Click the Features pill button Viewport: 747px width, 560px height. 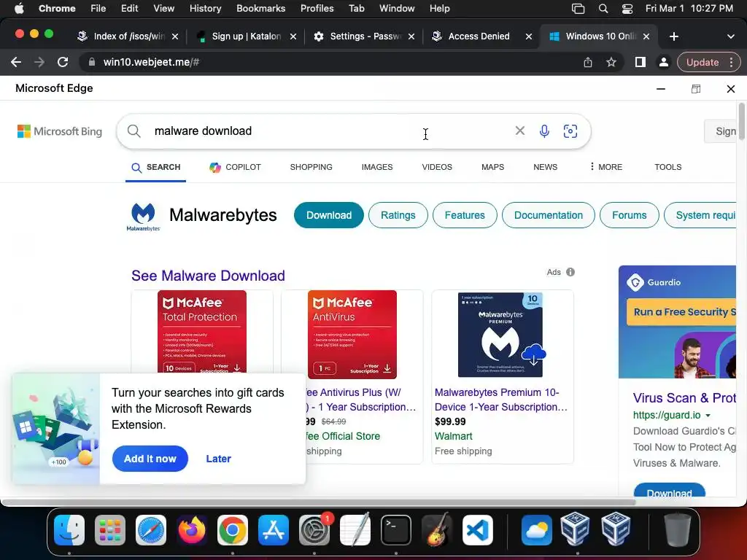[465, 215]
